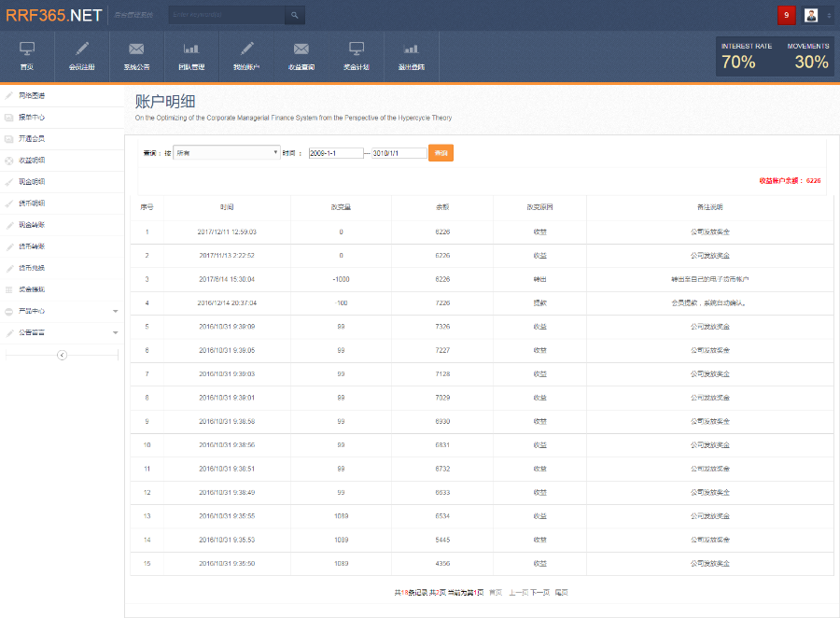Screen dimensions: 840x618
Task: Collapse sidebar using the round arrow button
Action: coord(62,355)
